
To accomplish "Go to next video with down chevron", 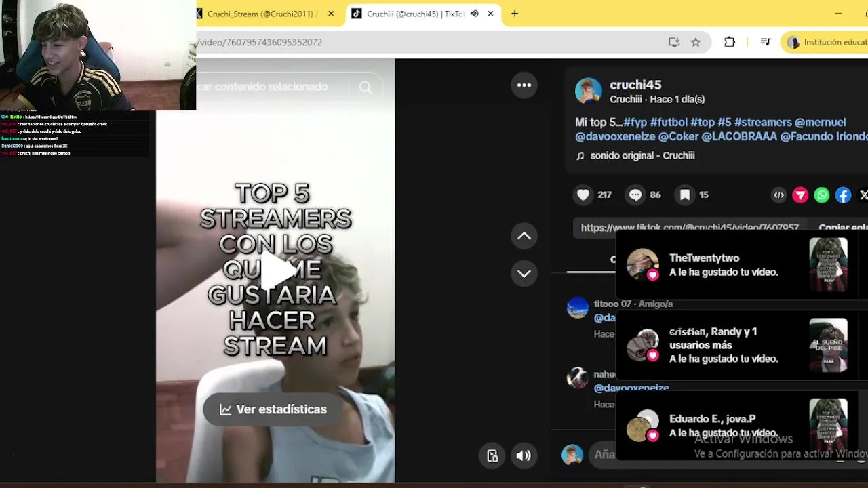I will click(x=524, y=274).
